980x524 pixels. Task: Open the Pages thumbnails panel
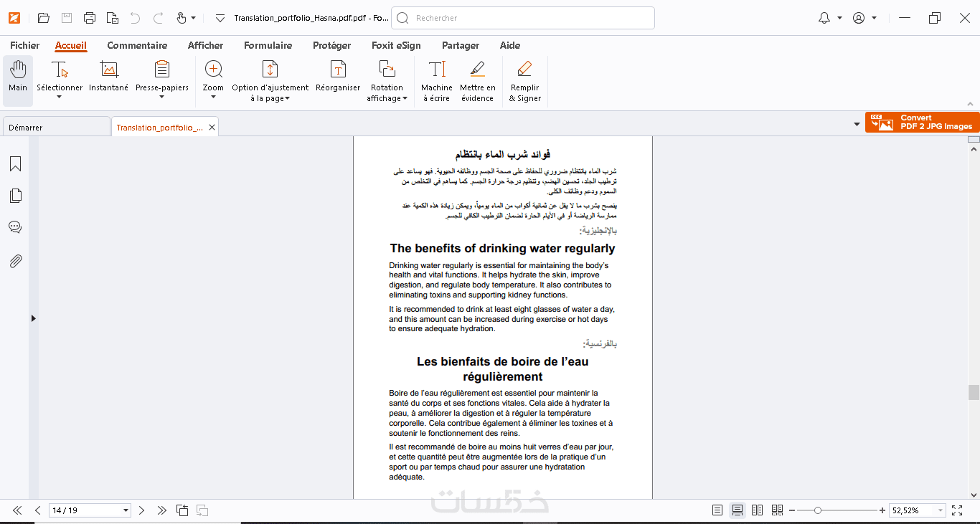15,196
